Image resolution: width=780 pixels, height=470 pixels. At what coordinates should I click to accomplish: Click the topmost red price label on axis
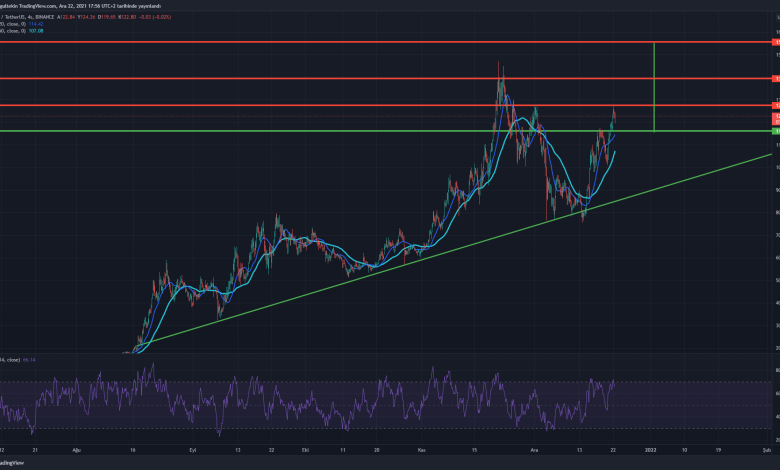tap(775, 43)
